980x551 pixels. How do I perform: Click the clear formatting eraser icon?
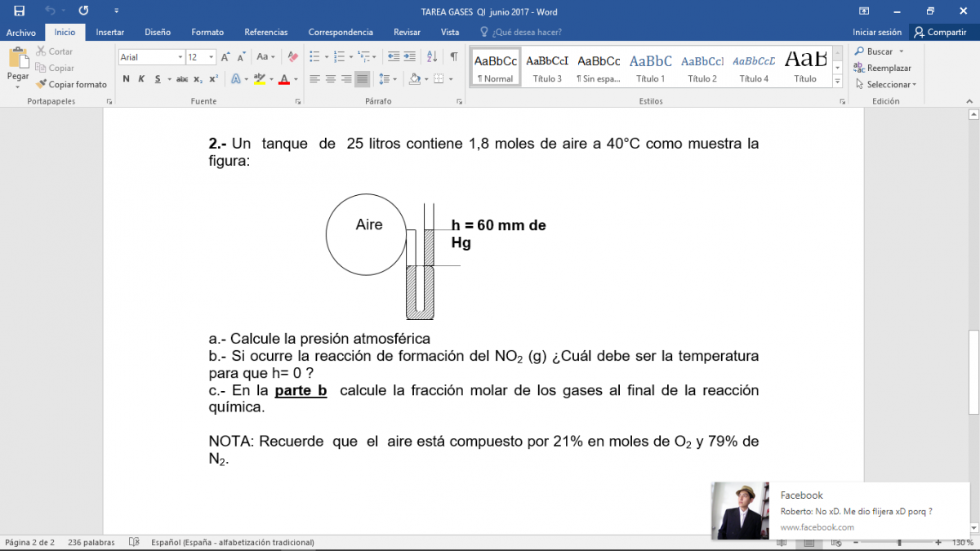(x=292, y=57)
